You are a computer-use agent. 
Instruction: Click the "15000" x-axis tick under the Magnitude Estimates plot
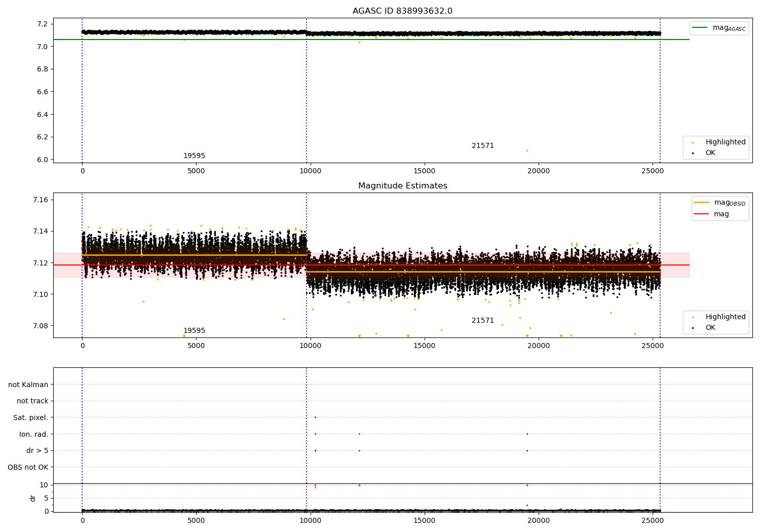425,346
